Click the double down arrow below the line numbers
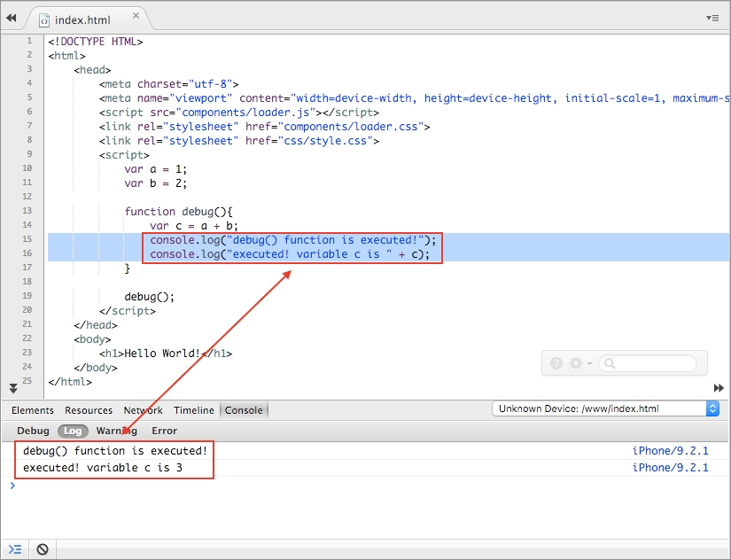Image resolution: width=731 pixels, height=560 pixels. [13, 388]
